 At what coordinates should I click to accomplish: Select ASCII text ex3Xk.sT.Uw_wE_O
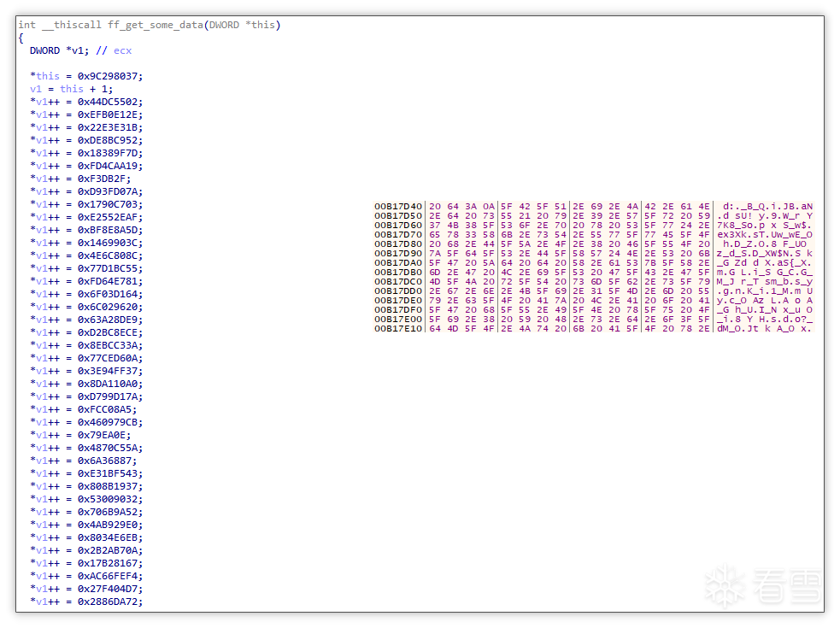pyautogui.click(x=765, y=235)
